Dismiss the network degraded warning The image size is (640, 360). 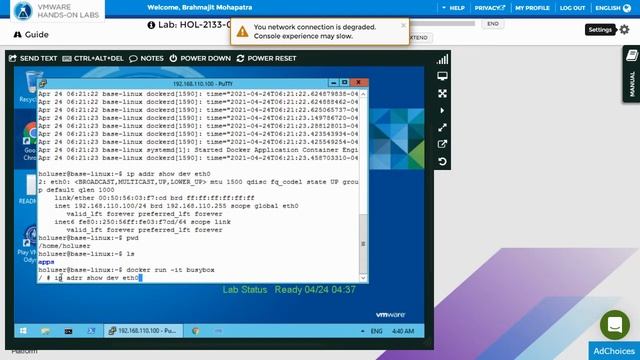click(403, 25)
